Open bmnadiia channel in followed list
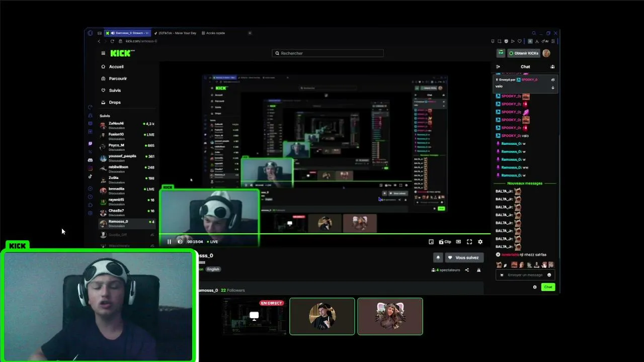The image size is (644, 362). click(127, 191)
